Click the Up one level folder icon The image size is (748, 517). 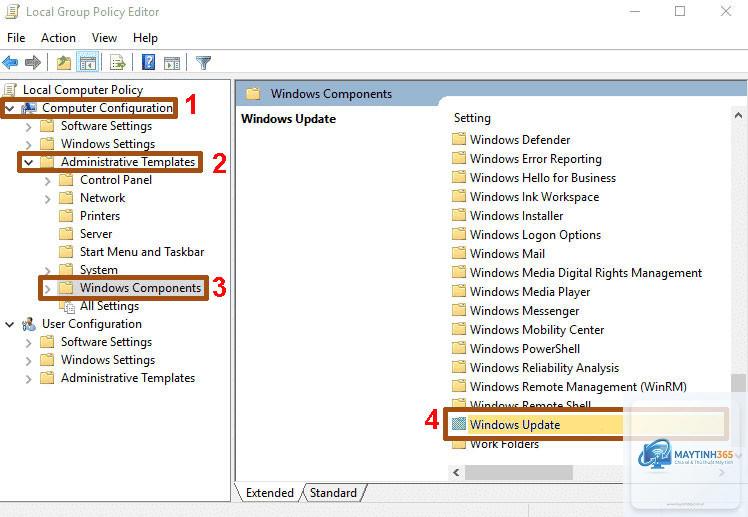pos(63,62)
